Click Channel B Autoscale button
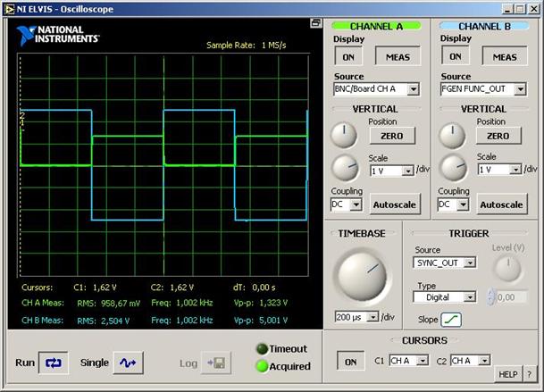Viewport: 544px width, 392px height. coord(502,204)
